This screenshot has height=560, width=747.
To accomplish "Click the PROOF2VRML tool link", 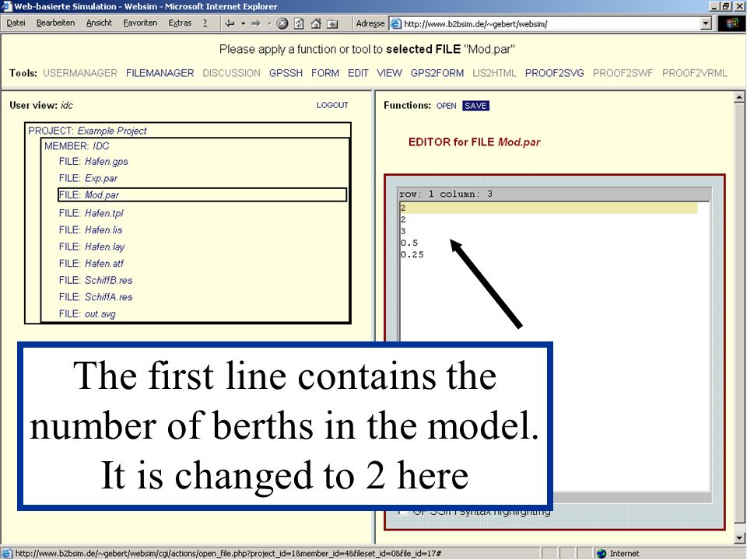I will (695, 73).
